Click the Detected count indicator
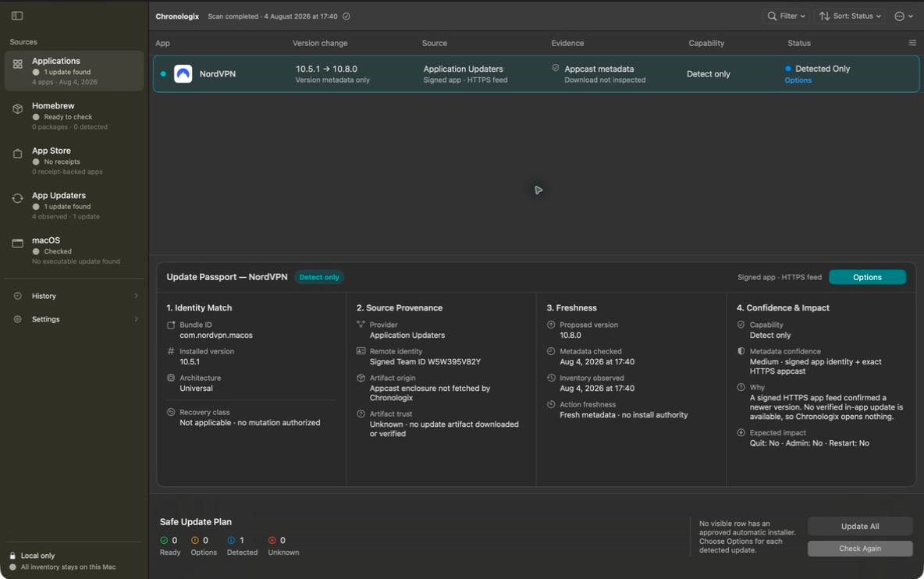The width and height of the screenshot is (924, 579). coord(242,545)
